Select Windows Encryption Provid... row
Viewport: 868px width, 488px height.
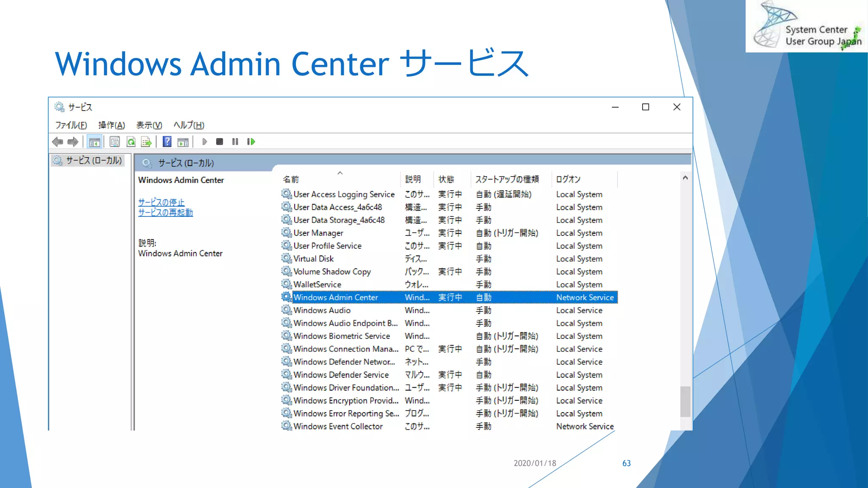[449, 400]
